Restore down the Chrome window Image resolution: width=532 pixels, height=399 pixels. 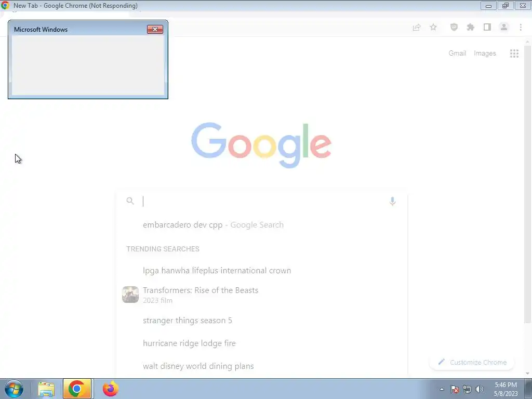tap(506, 5)
